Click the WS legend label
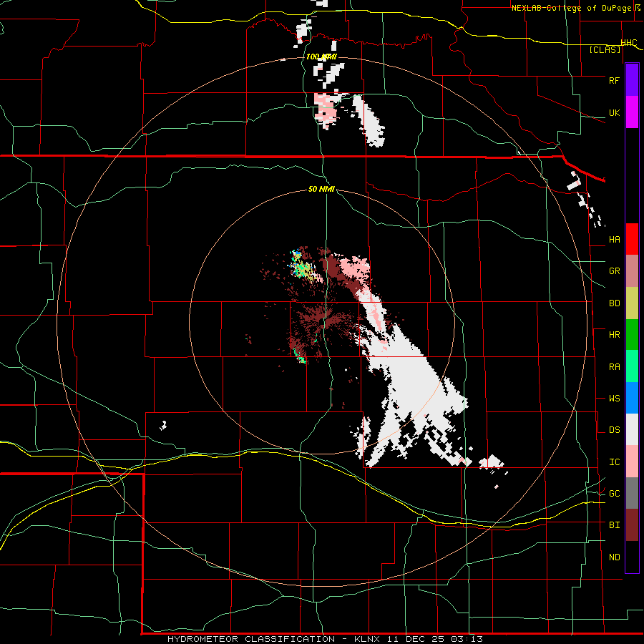The image size is (644, 644). coord(614,399)
